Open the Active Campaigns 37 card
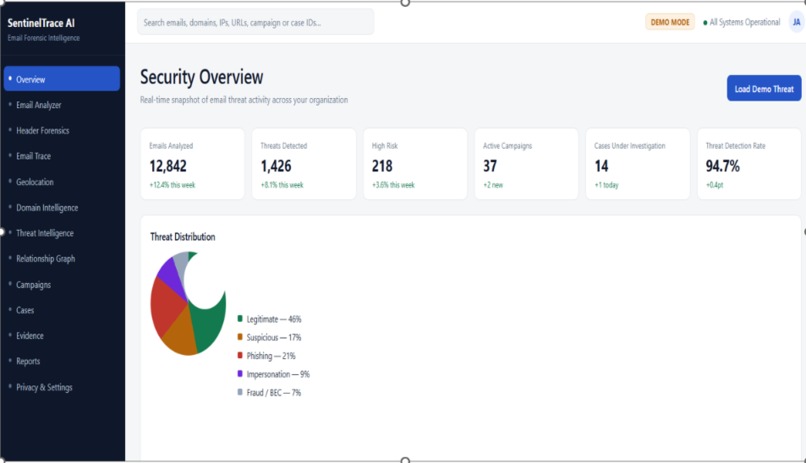The height and width of the screenshot is (463, 806). 526,164
